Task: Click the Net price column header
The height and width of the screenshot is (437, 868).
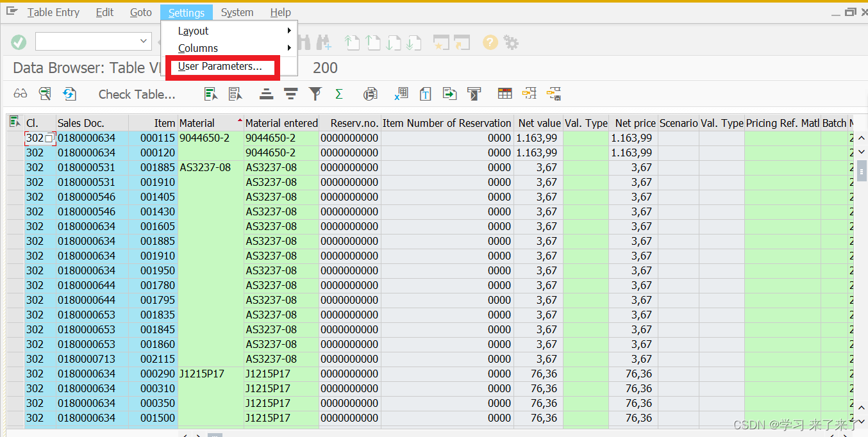Action: pyautogui.click(x=633, y=123)
